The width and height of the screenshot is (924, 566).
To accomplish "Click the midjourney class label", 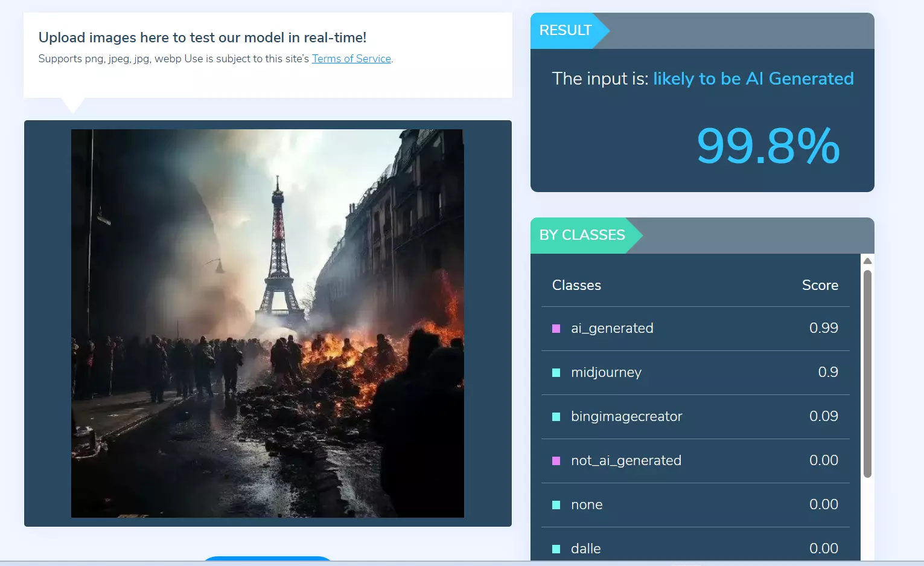I will pos(606,372).
